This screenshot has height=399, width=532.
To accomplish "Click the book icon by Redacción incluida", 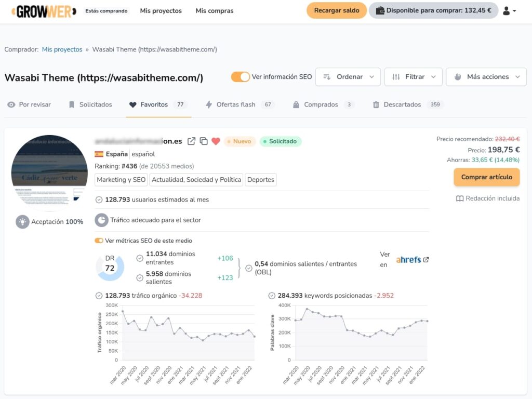I will pos(460,198).
